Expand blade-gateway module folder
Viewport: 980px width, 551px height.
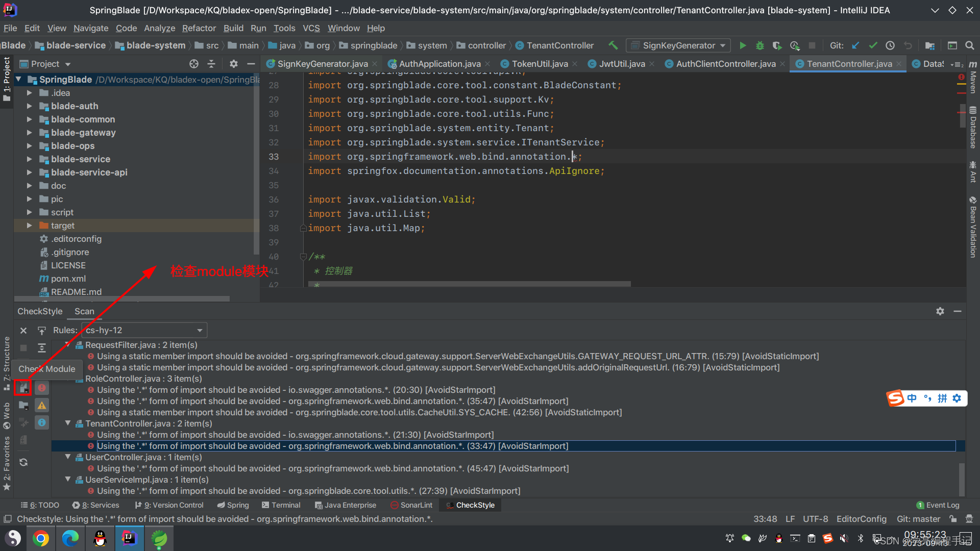click(x=30, y=133)
